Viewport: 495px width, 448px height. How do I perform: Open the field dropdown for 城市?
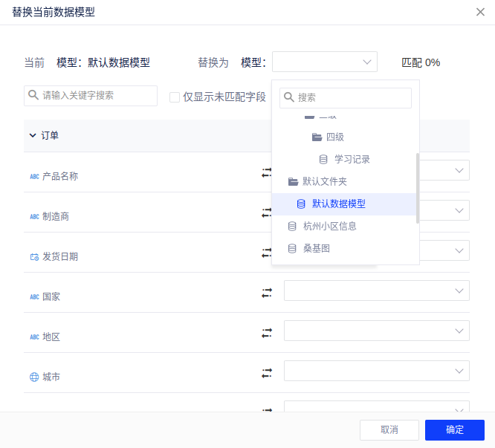[x=376, y=371]
